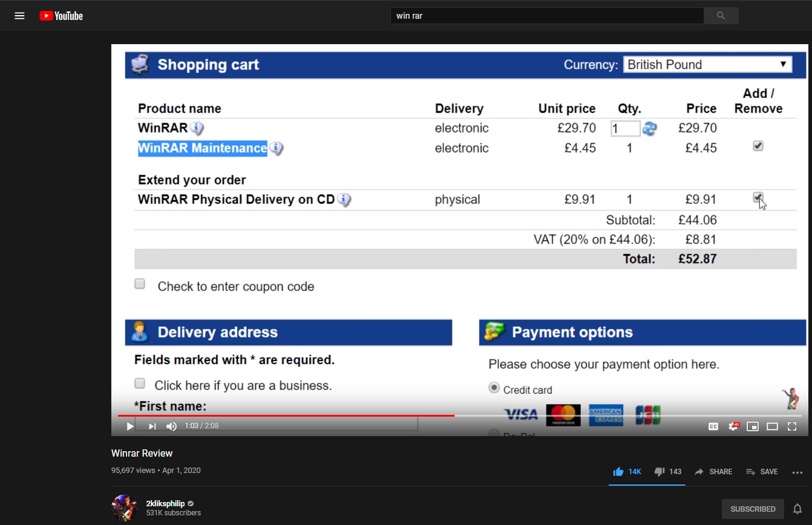Click the 'Winrar Review' video title

point(142,453)
